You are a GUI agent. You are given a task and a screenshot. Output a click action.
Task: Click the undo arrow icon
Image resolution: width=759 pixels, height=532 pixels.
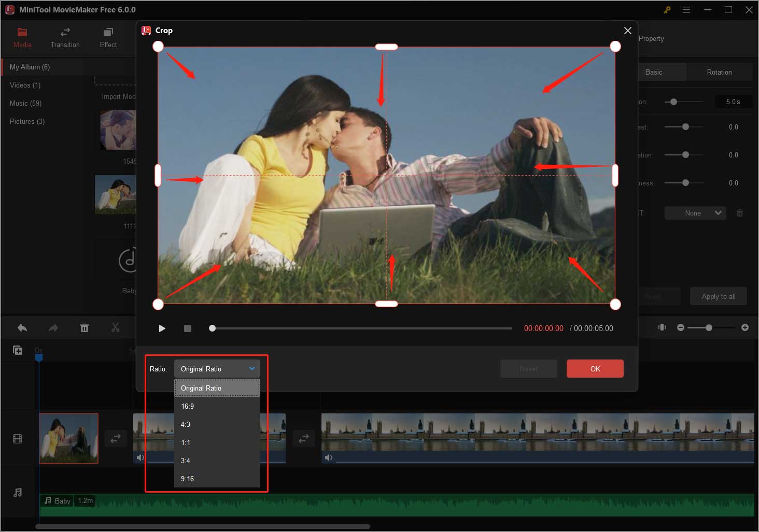click(22, 328)
